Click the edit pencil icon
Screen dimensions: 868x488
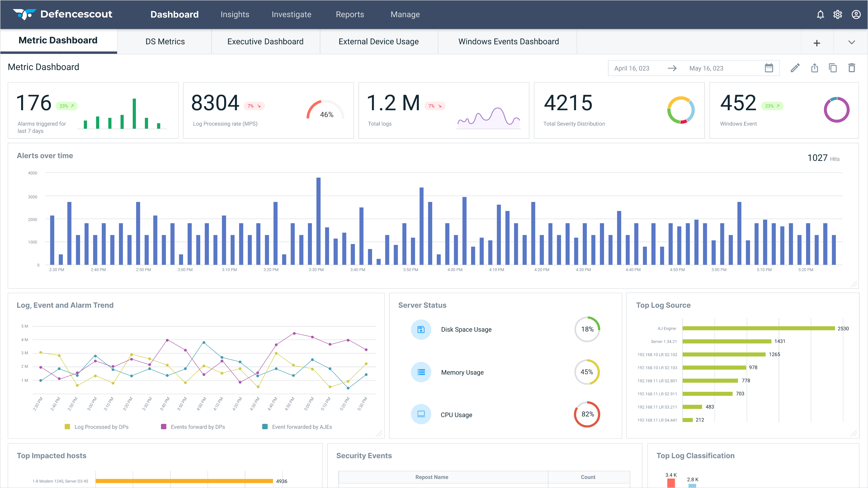click(x=795, y=68)
